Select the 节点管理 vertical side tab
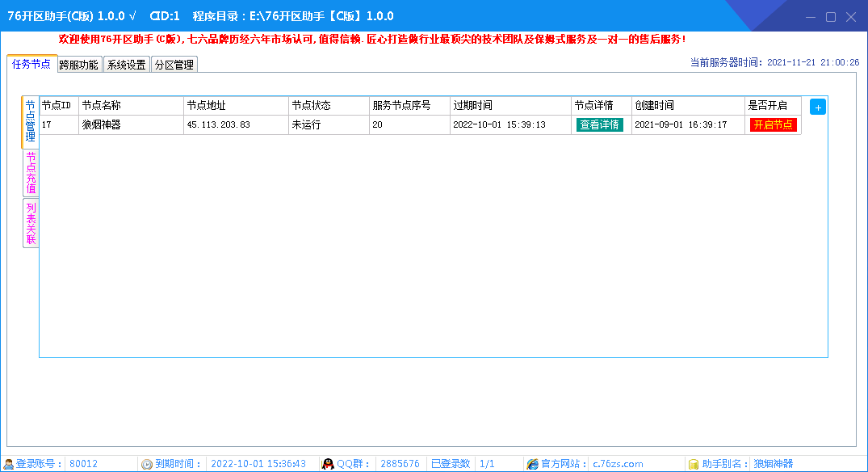868x472 pixels. point(30,121)
